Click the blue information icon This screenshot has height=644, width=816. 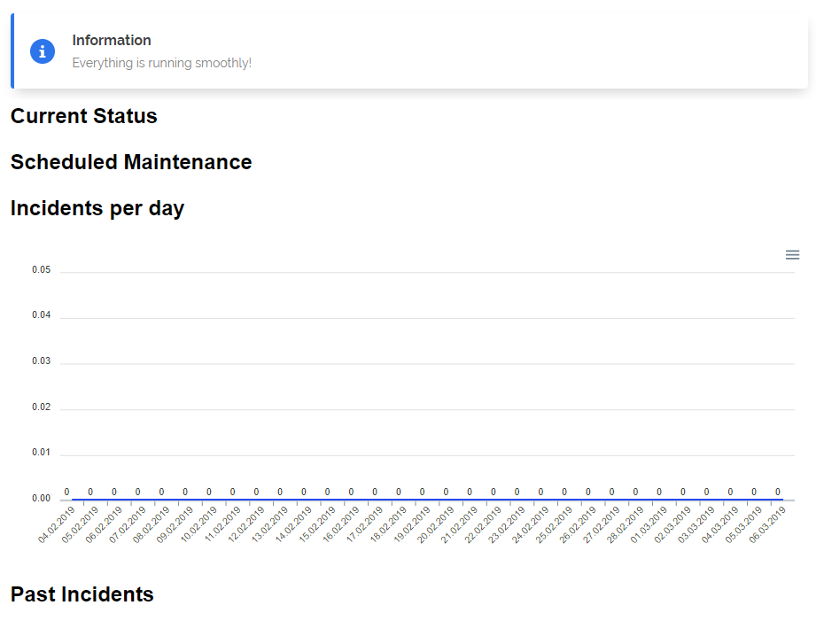pyautogui.click(x=43, y=51)
